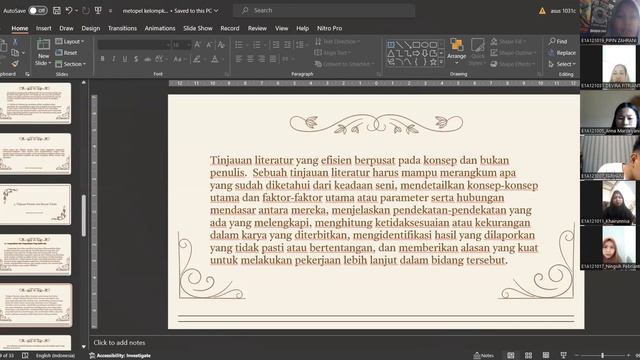This screenshot has height=360, width=640.
Task: Open the Section dropdown
Action: 71,64
